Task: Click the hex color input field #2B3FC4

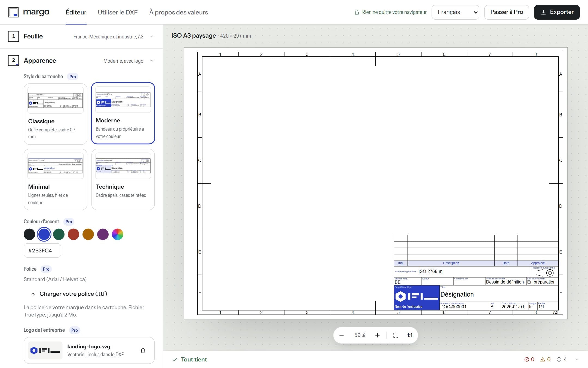Action: [42, 251]
